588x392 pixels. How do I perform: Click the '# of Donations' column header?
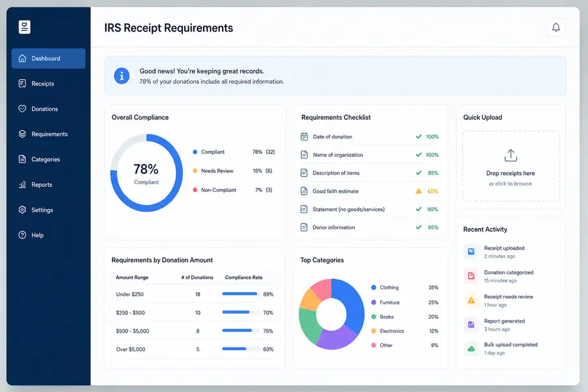[197, 278]
